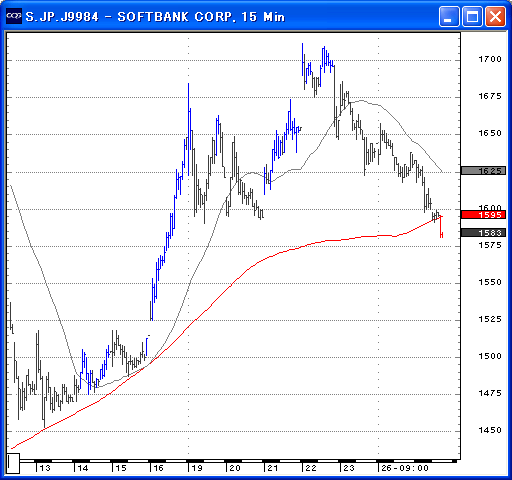Click the small box at bottom-left chart corner
512x480 pixels.
[13, 463]
